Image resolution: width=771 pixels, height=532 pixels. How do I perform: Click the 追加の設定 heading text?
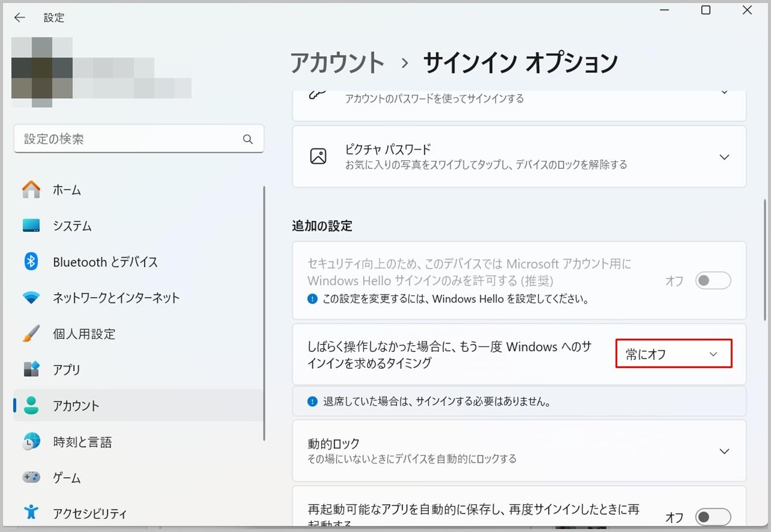coord(322,226)
